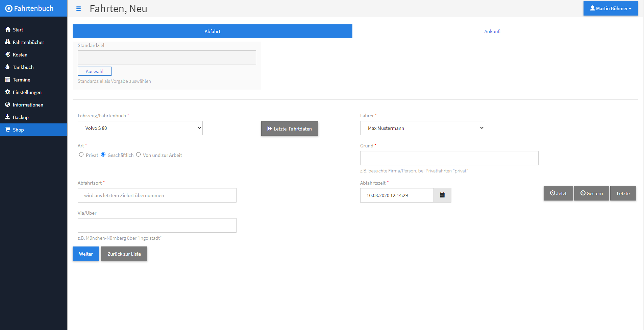This screenshot has width=644, height=330.
Task: Click the Gestern button
Action: tap(592, 193)
